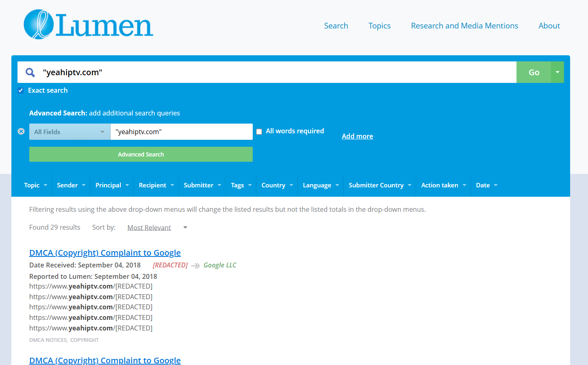Click the magnifying glass search icon

click(x=30, y=72)
